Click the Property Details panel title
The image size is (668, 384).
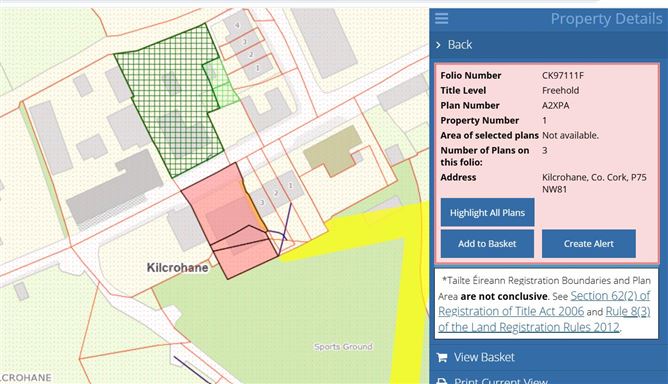coord(606,19)
